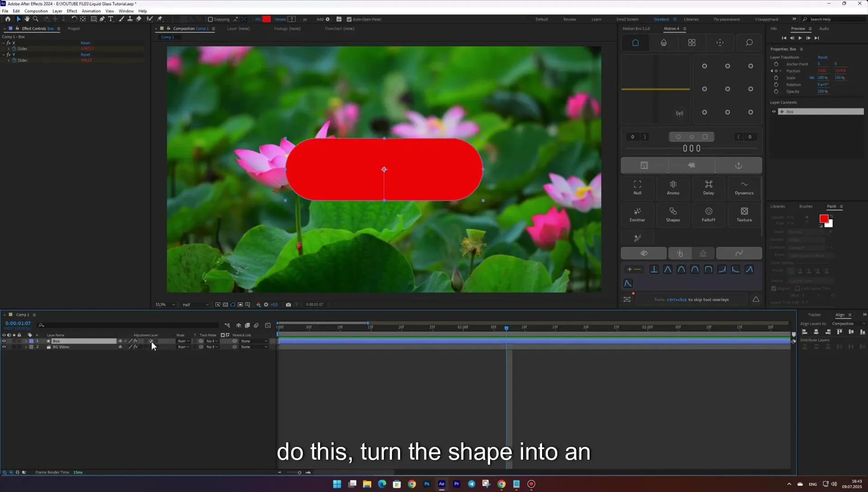Open the Composition menu

pos(36,11)
